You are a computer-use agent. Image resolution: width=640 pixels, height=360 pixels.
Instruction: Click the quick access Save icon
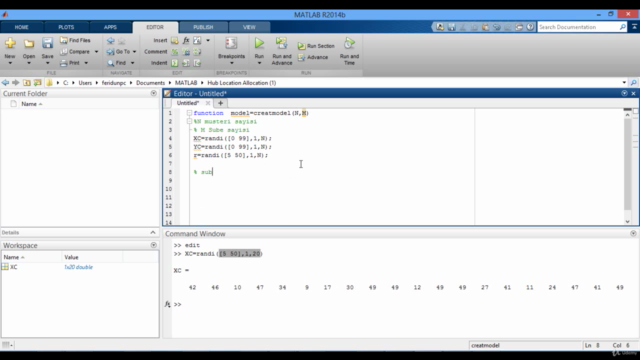pyautogui.click(x=451, y=27)
